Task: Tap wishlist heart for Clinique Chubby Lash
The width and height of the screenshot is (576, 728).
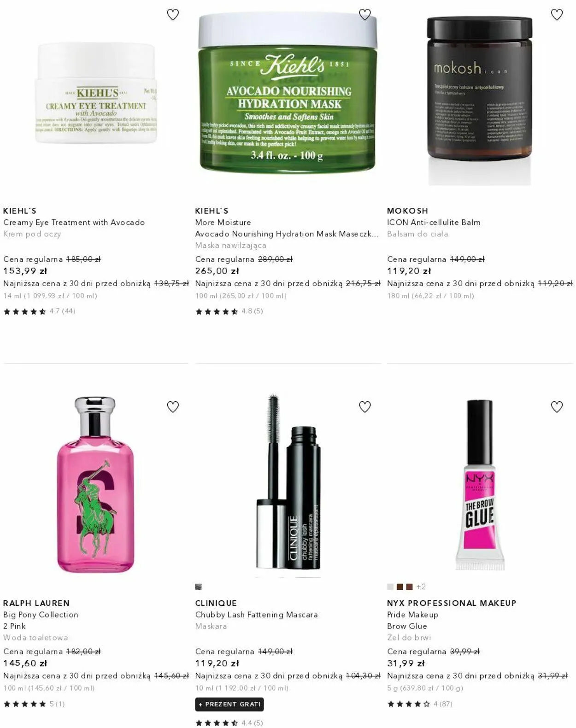Action: click(x=365, y=407)
